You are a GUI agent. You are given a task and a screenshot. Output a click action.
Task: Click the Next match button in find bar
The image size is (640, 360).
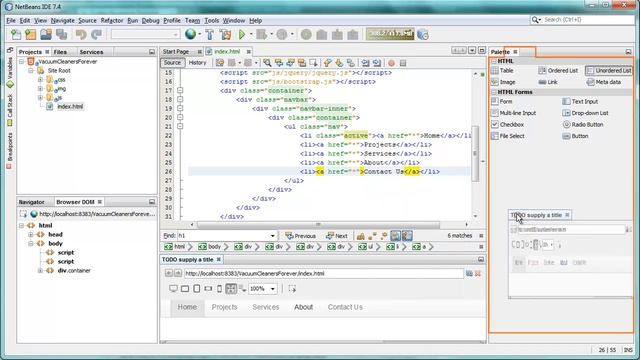pos(337,236)
